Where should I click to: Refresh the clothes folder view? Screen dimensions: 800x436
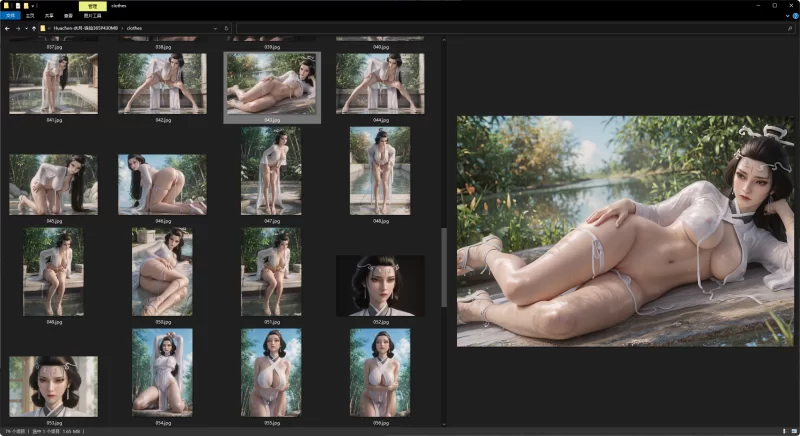(227, 29)
